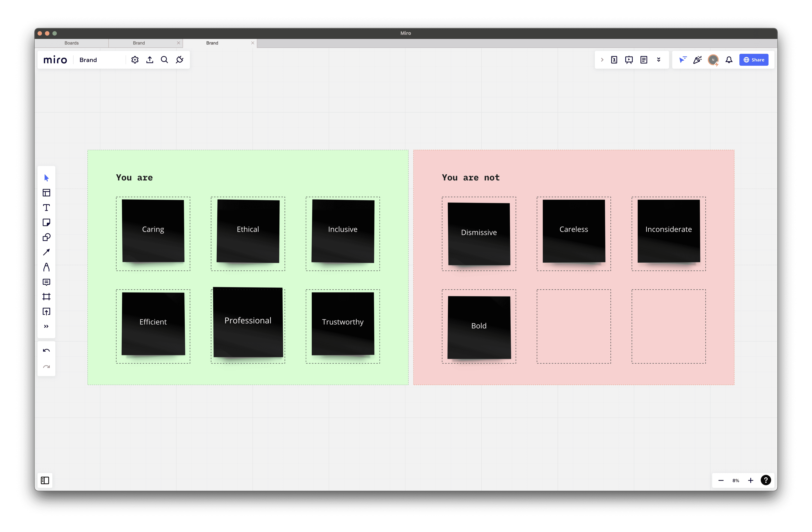Select the Inconsiderate sticky note
This screenshot has width=812, height=532.
pos(669,231)
